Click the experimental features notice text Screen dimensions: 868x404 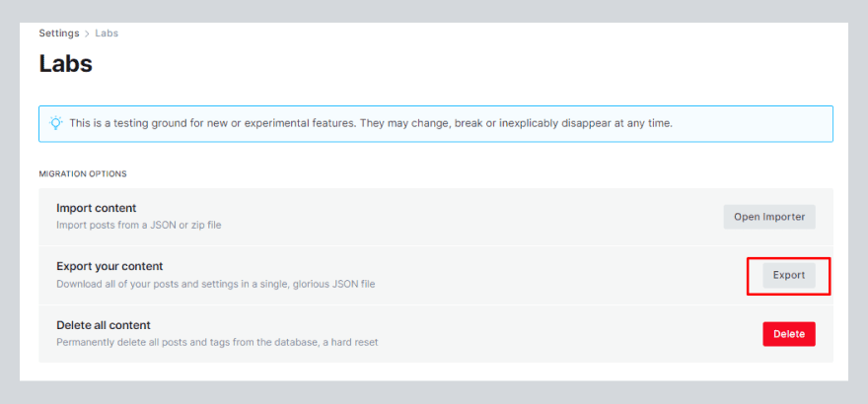point(371,123)
